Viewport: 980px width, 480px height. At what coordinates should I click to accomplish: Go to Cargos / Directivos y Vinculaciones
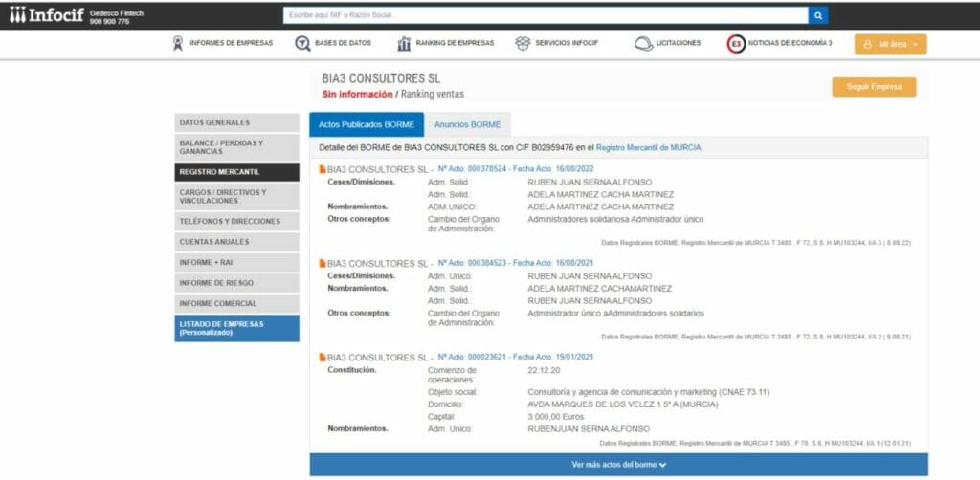tap(236, 196)
